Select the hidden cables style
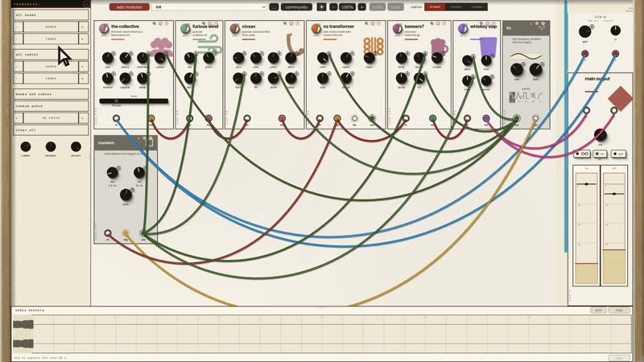644x362 pixels. (477, 7)
